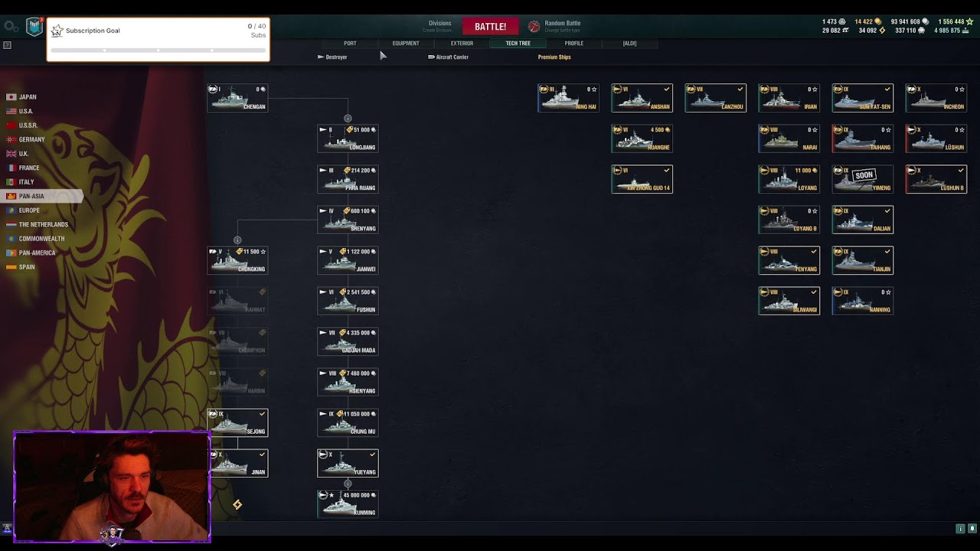
Task: Toggle the Premium Ships section header
Action: coord(554,57)
